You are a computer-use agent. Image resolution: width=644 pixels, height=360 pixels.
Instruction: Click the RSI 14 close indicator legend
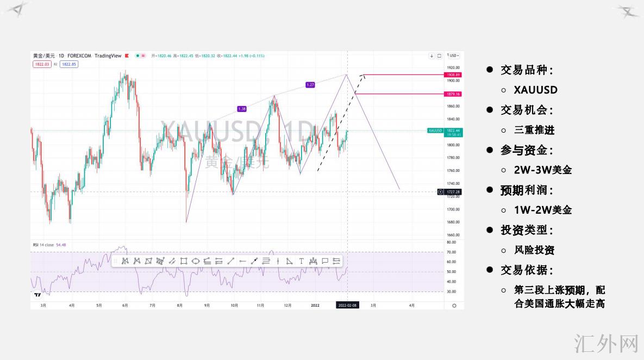(49, 245)
